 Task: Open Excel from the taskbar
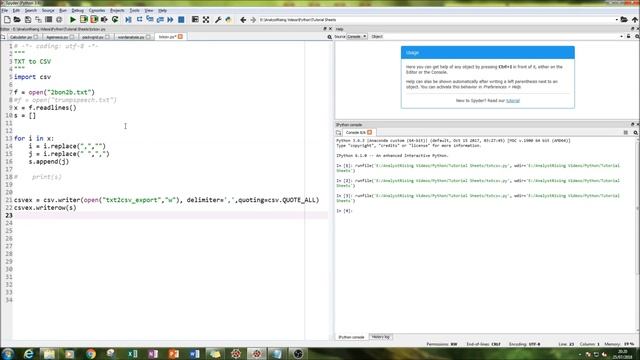click(x=132, y=354)
